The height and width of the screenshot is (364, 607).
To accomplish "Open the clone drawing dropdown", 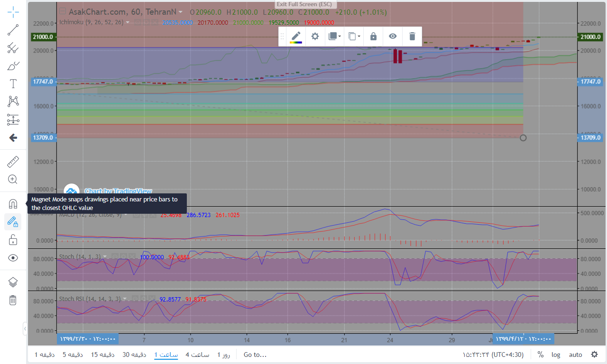I will (354, 36).
